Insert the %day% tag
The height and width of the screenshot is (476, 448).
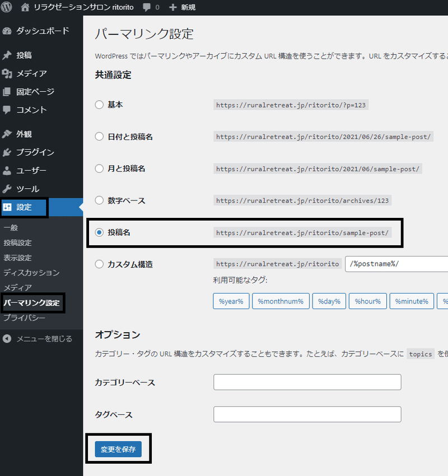click(x=329, y=301)
